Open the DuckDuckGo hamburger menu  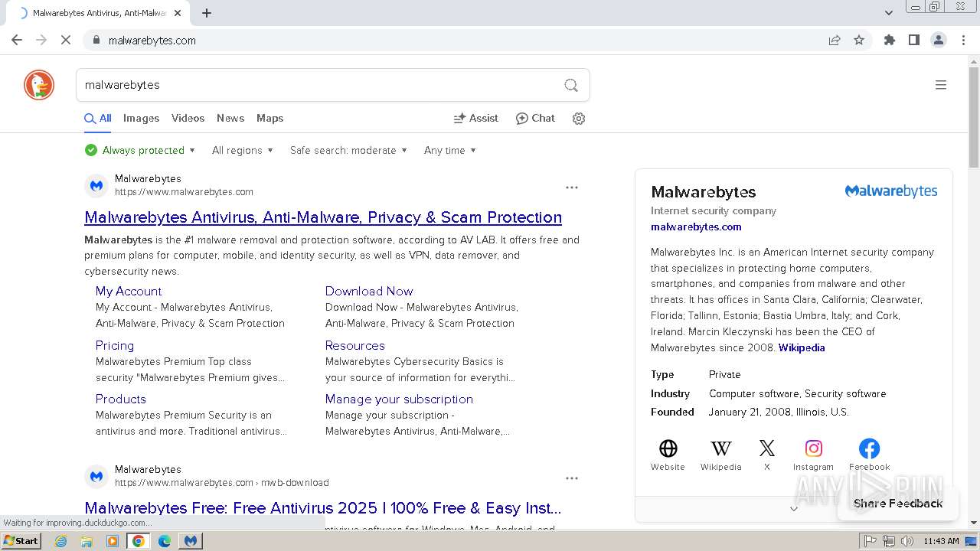click(941, 85)
